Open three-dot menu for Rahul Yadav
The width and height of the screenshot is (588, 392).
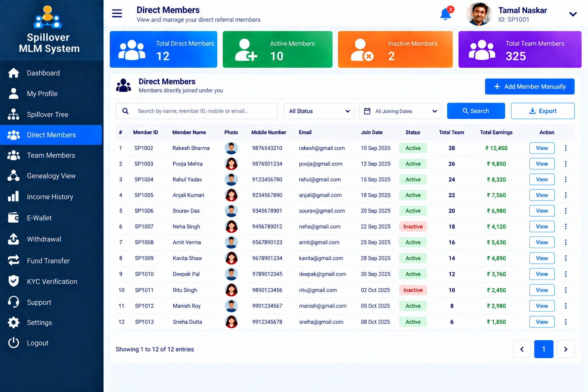click(x=565, y=180)
